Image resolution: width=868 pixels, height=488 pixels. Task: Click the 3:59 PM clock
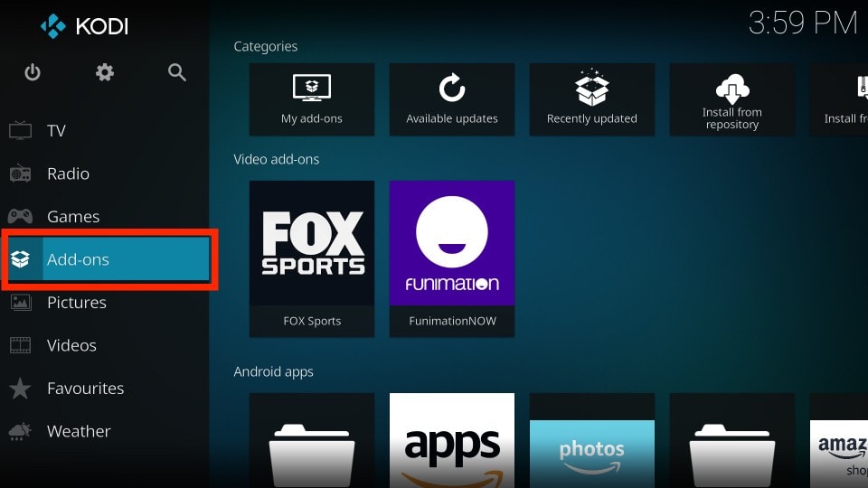(803, 23)
